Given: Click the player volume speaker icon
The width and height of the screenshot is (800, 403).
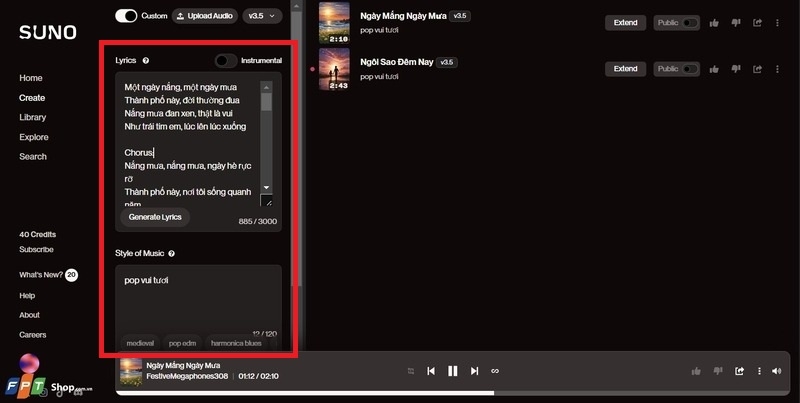Looking at the screenshot, I should tap(777, 371).
